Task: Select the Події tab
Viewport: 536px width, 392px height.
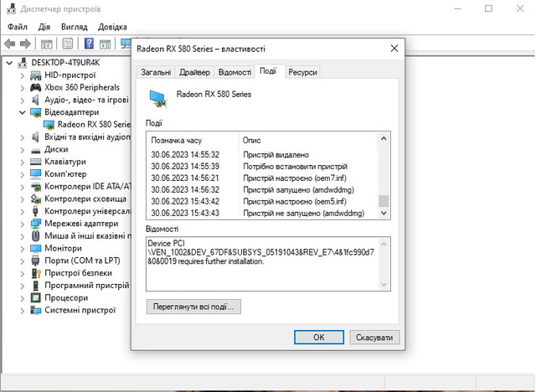Action: (x=268, y=71)
